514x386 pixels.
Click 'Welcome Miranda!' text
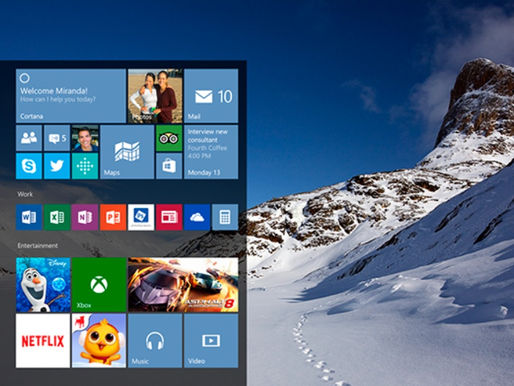point(54,91)
